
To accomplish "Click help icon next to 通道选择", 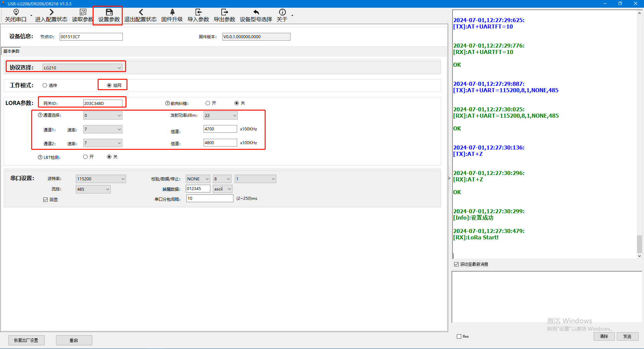I will [x=40, y=115].
